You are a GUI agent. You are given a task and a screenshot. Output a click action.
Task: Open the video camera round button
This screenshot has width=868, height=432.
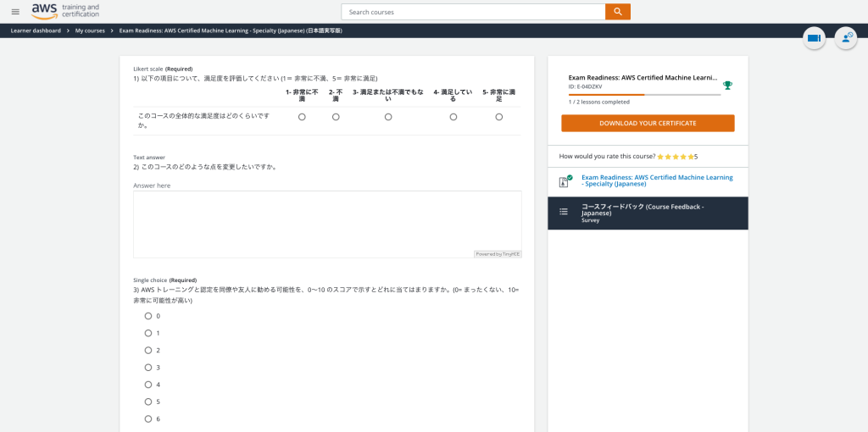coord(815,38)
